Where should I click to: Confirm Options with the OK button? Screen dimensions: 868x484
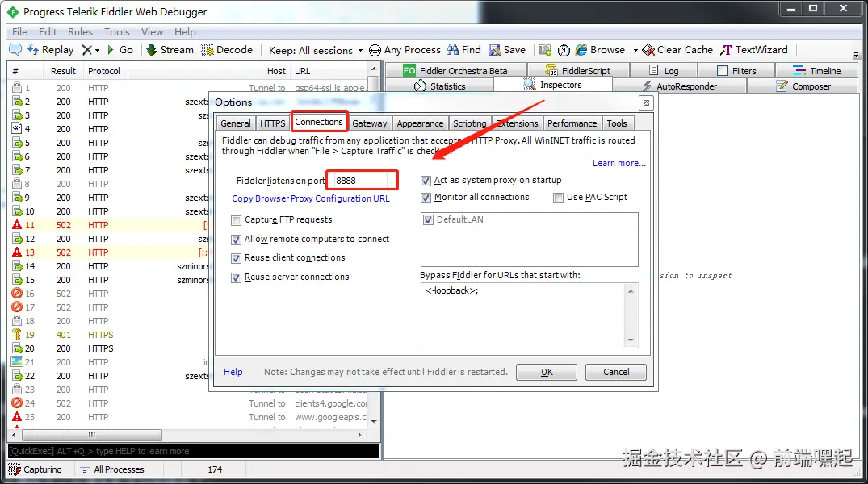547,372
